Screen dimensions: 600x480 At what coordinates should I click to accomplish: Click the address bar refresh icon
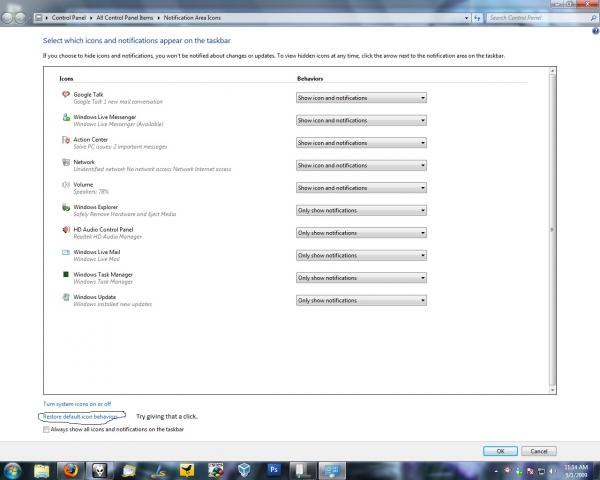(477, 18)
